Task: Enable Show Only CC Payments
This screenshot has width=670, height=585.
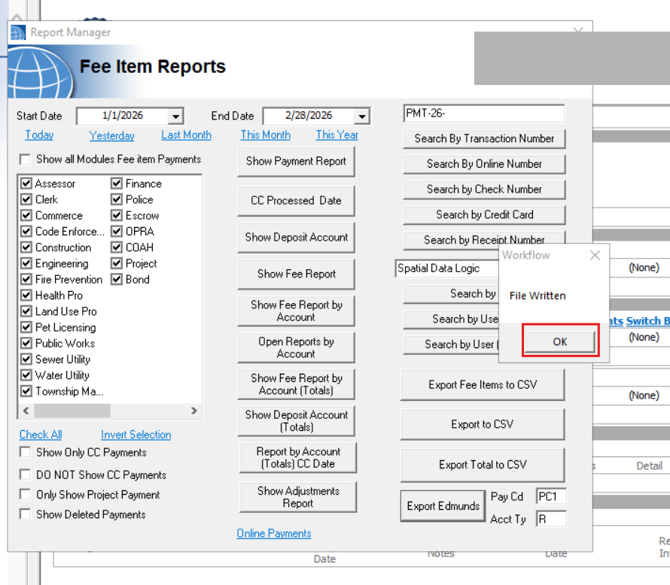Action: point(26,453)
